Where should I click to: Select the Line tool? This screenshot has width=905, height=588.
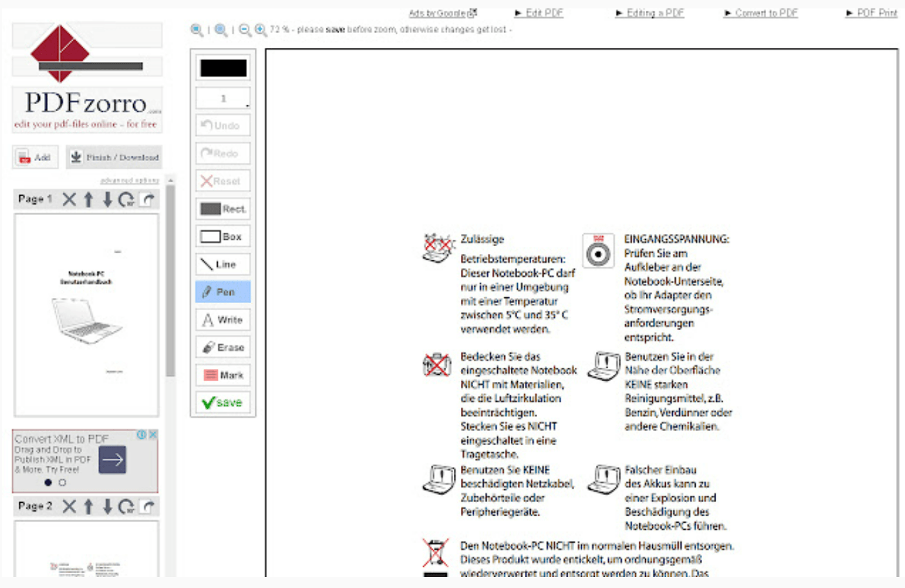[x=222, y=264]
